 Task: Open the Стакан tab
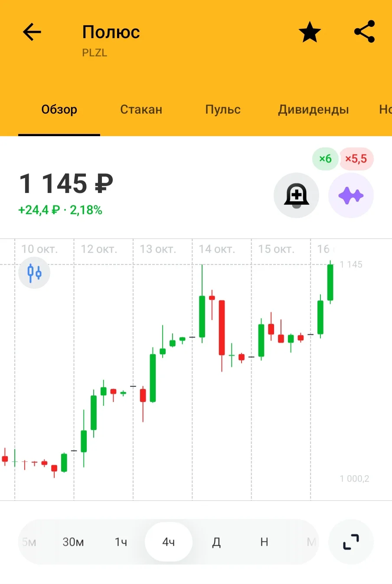click(x=141, y=109)
